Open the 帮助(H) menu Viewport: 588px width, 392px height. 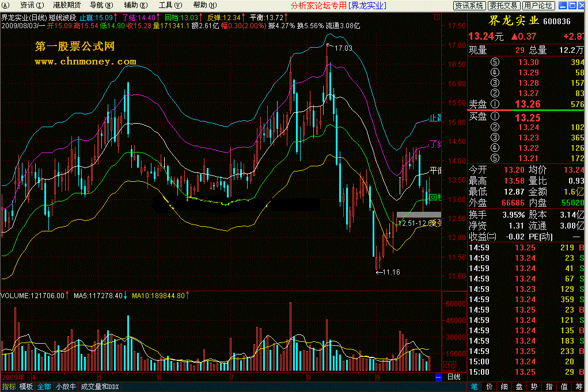[205, 5]
